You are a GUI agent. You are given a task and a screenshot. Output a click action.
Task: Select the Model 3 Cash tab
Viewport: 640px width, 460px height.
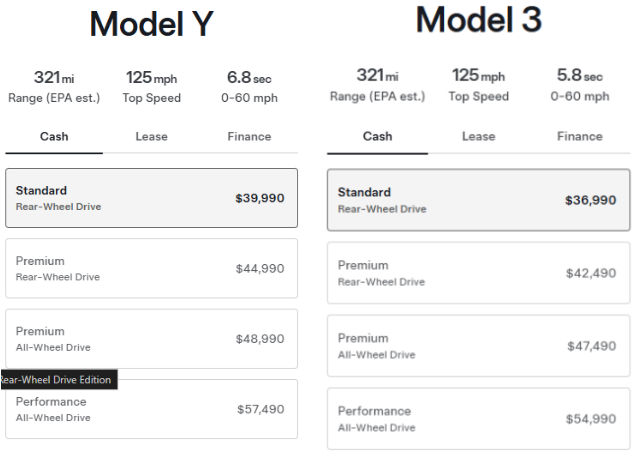pos(377,136)
